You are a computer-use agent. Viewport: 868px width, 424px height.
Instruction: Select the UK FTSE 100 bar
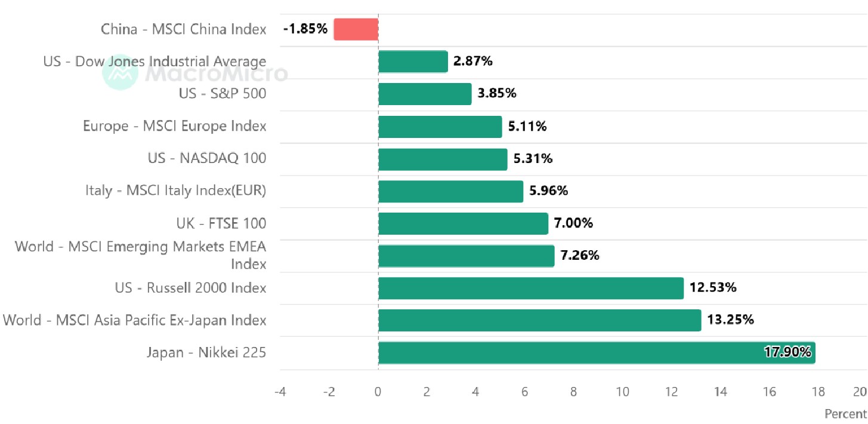click(x=464, y=223)
